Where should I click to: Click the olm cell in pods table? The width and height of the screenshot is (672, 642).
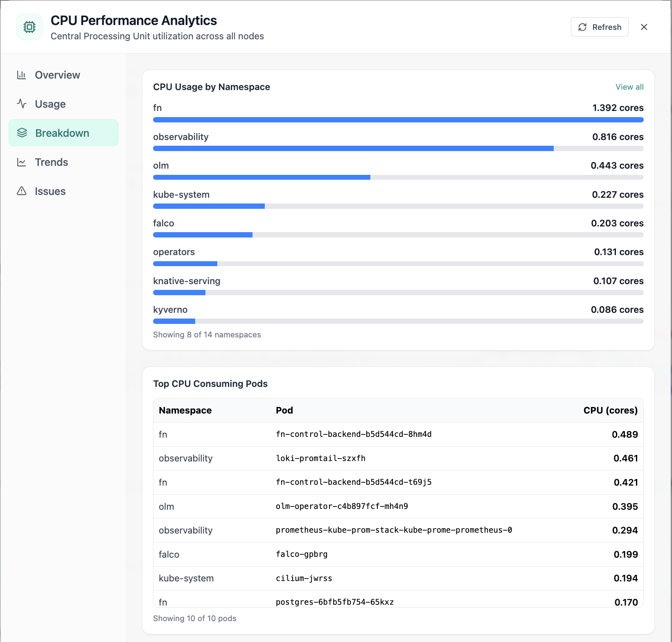point(166,506)
